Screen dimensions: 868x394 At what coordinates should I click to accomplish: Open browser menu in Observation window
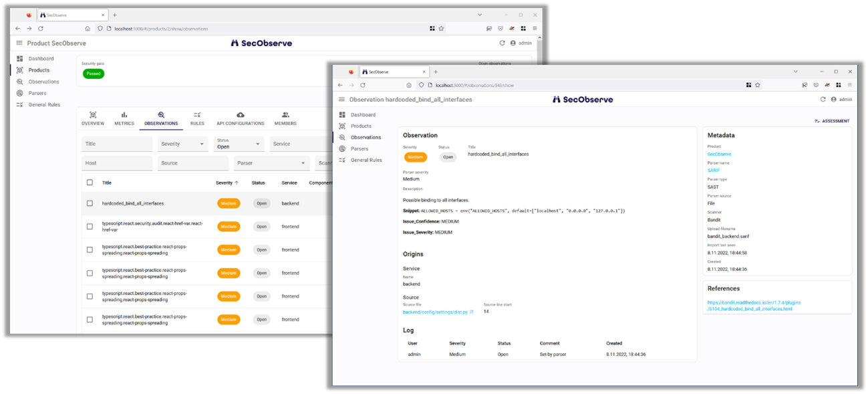pos(849,85)
